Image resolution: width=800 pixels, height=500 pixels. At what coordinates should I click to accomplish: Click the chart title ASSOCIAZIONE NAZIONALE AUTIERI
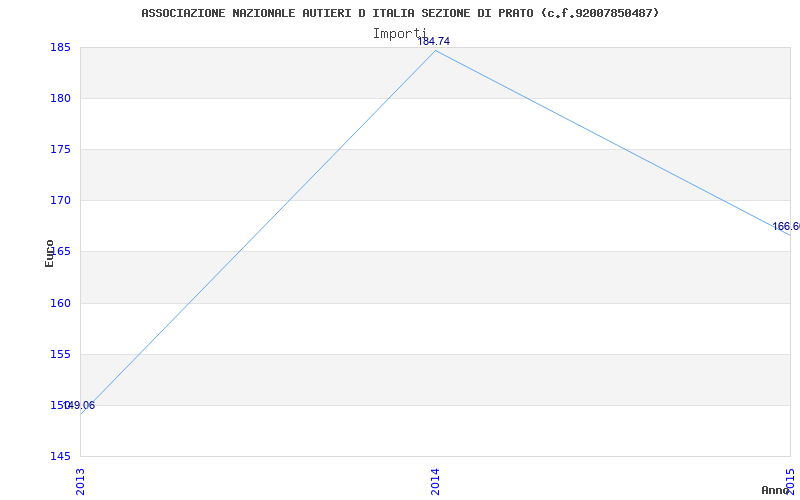click(x=400, y=13)
